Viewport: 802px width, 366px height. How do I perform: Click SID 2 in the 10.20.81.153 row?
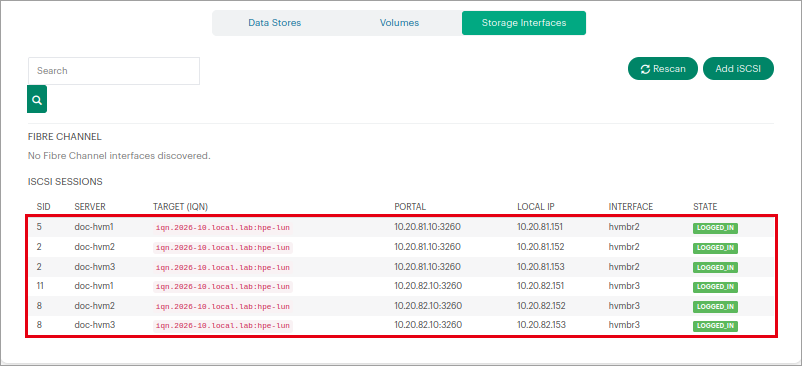[x=39, y=267]
